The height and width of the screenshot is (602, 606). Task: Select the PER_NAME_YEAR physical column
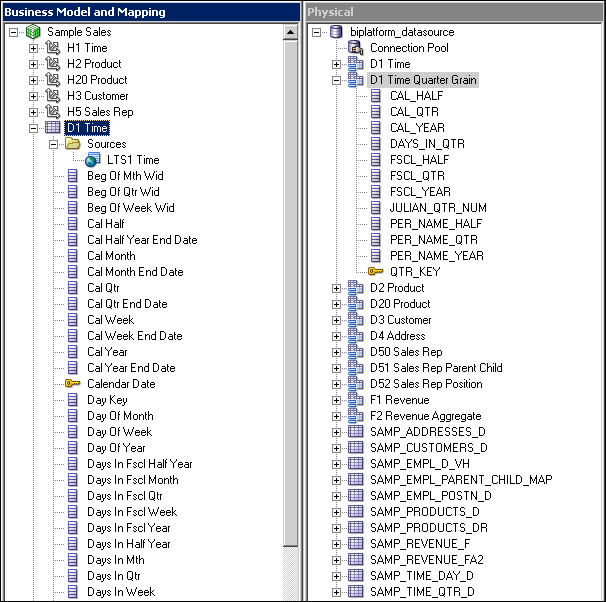437,256
